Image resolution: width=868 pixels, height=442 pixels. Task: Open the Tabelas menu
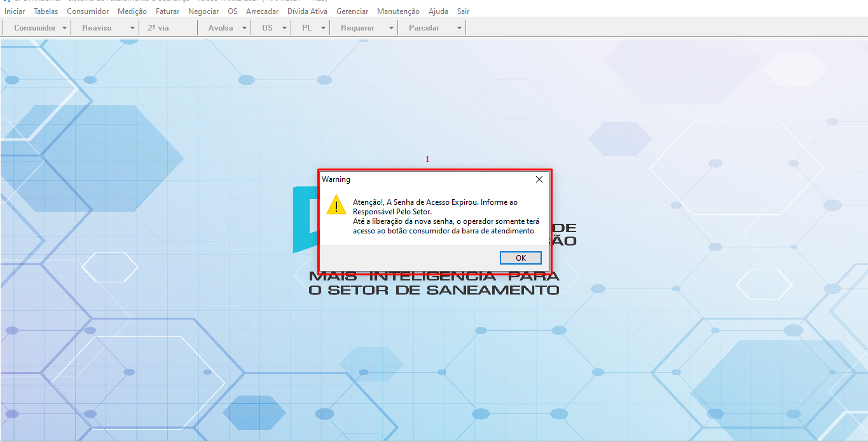click(x=46, y=11)
